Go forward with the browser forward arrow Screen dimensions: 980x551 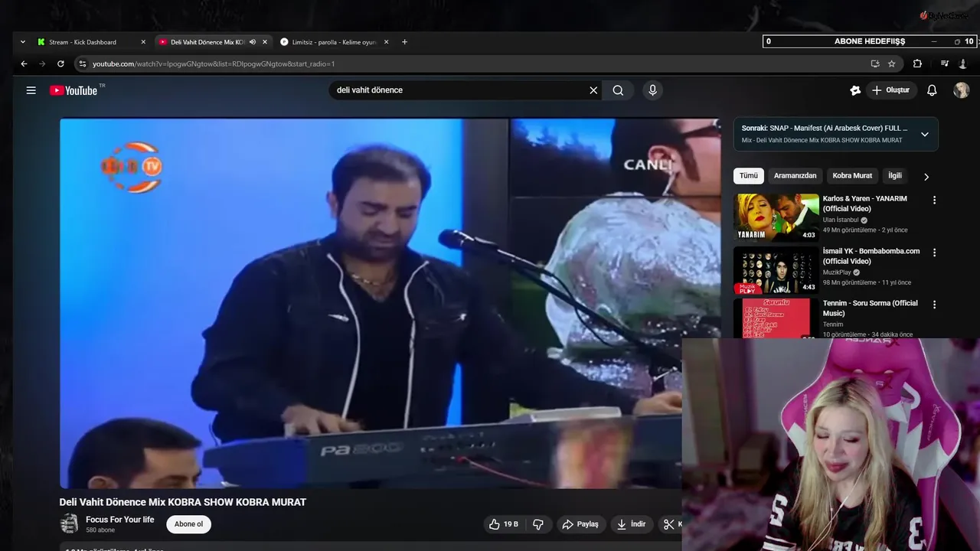(x=42, y=64)
